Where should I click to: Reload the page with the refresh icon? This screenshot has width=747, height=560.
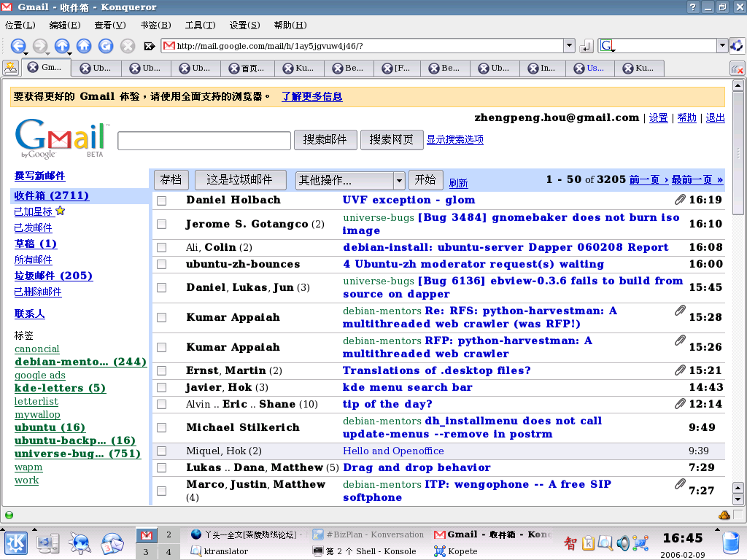pos(106,46)
